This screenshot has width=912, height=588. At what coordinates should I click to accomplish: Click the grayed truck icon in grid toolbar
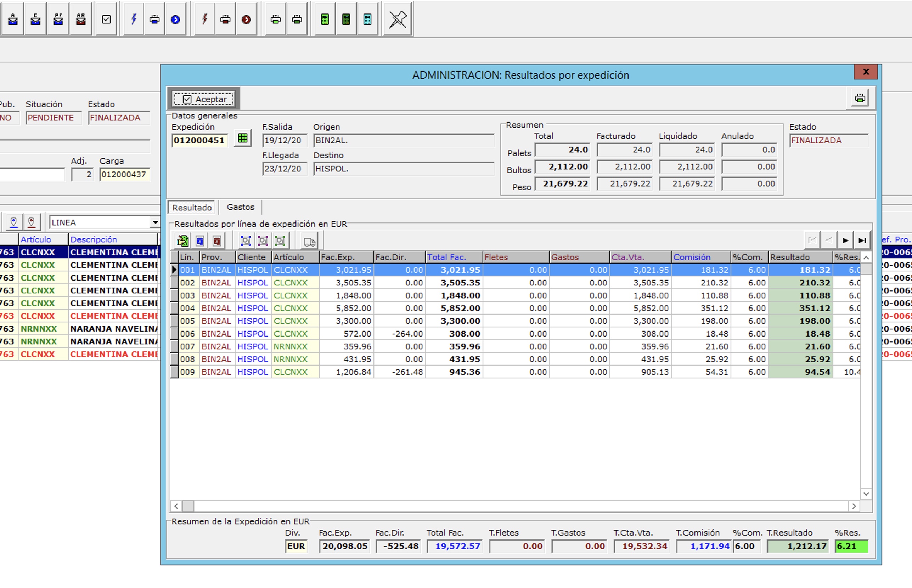pos(309,241)
